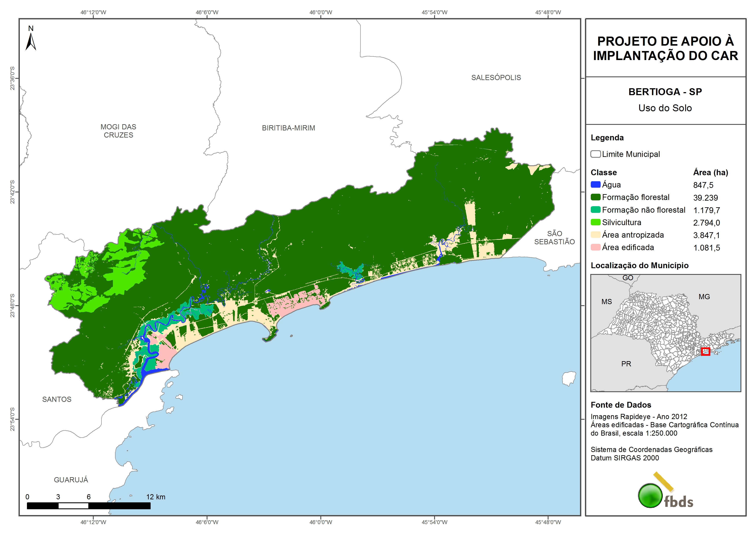
Task: Click the SANTOS label on the map
Action: pyautogui.click(x=57, y=399)
